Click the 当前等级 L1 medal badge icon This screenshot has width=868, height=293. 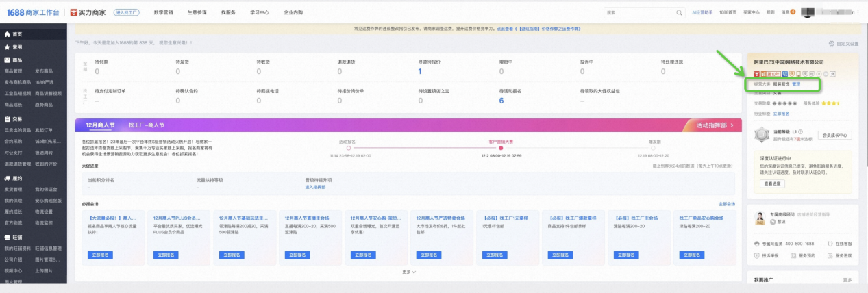[761, 135]
